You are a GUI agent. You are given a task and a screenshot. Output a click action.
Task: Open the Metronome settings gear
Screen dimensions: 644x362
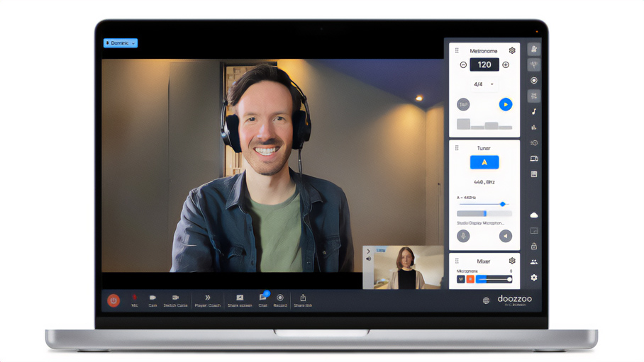coord(512,51)
